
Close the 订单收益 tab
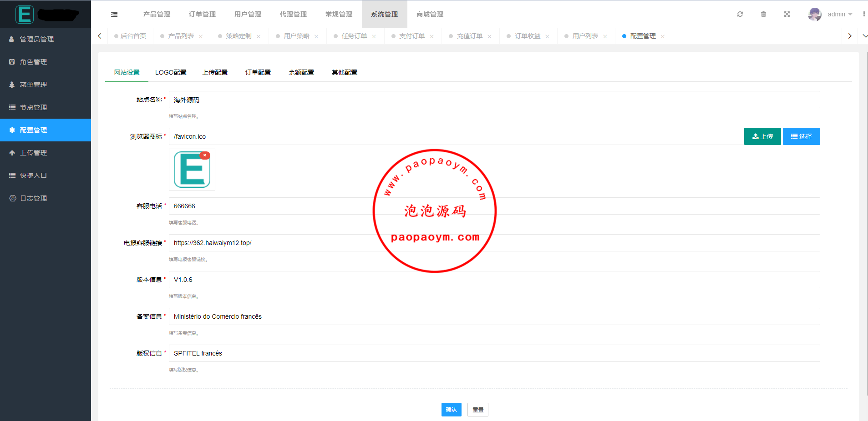pos(547,36)
